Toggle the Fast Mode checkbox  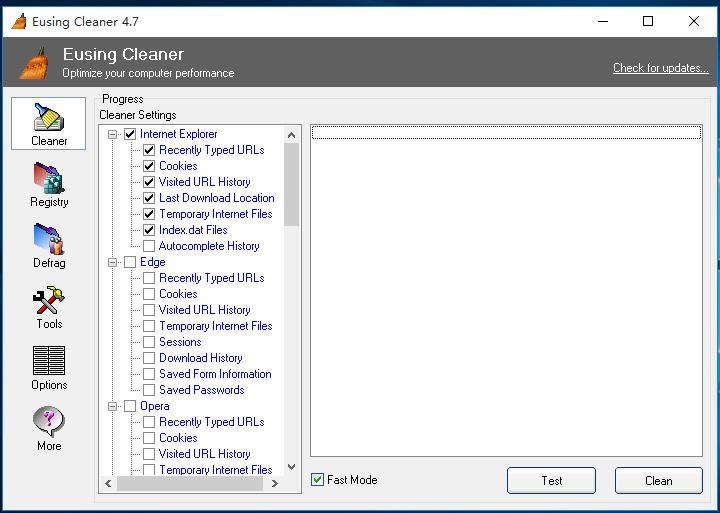click(x=317, y=480)
